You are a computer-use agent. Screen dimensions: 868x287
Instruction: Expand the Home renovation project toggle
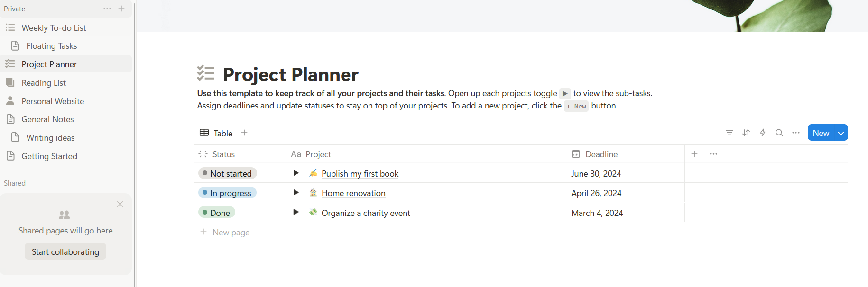click(x=296, y=193)
